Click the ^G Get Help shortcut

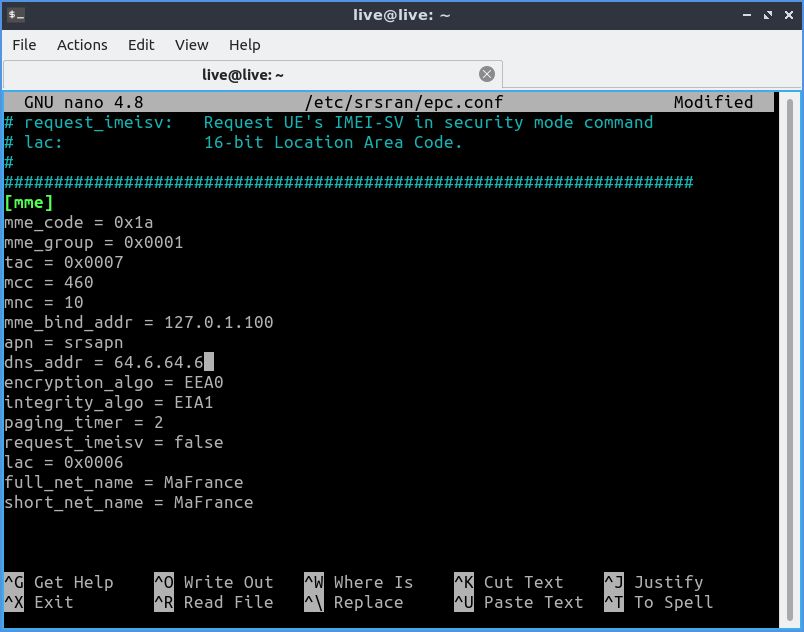point(59,582)
